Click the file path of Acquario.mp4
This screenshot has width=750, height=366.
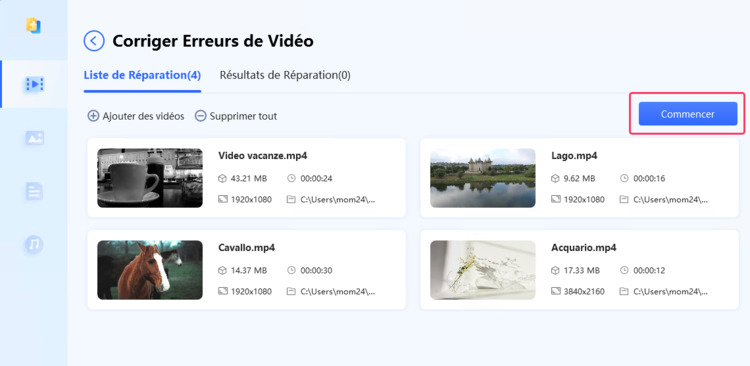pos(671,291)
